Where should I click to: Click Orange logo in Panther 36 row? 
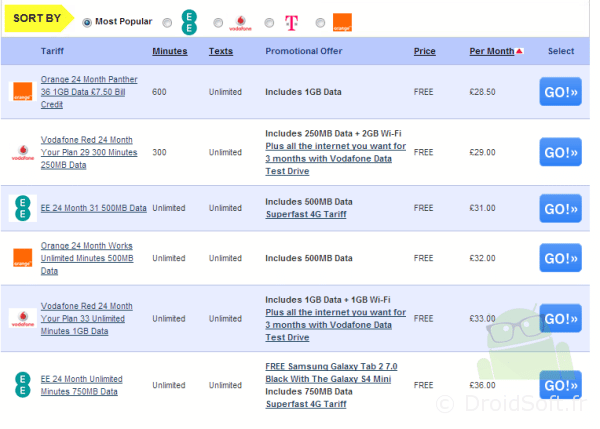tap(23, 92)
